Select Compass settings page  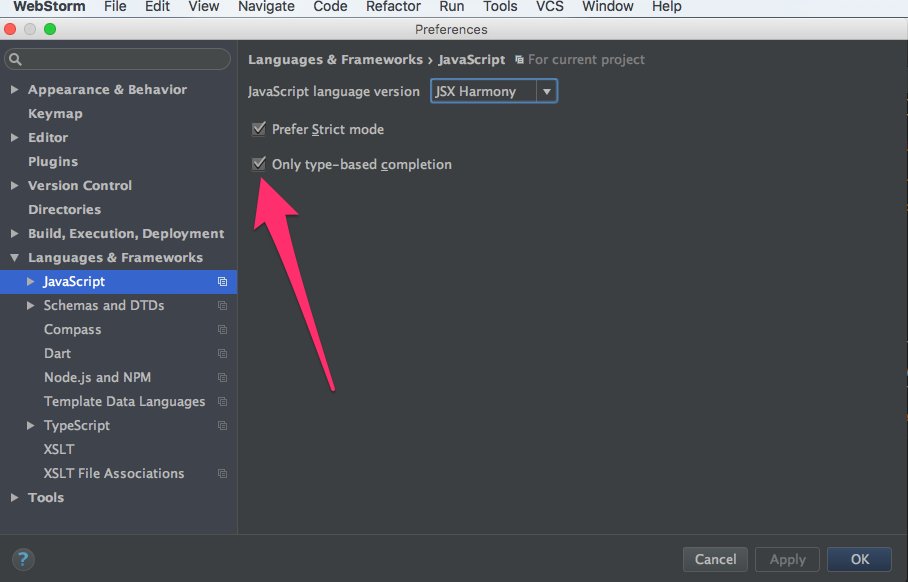(72, 330)
